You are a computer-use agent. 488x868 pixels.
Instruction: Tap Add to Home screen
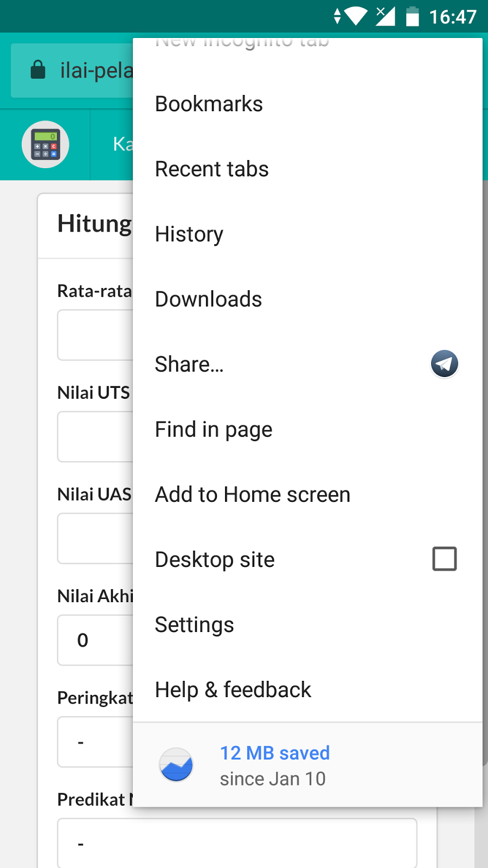253,495
